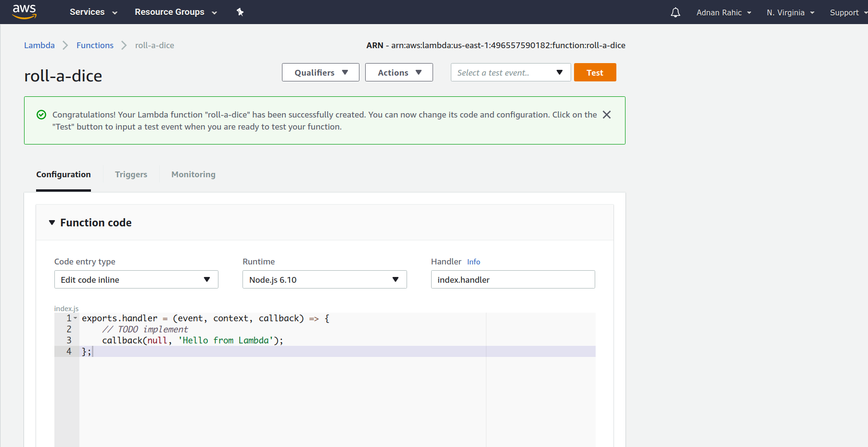868x447 pixels.
Task: Open the Code entry type dropdown
Action: 136,279
